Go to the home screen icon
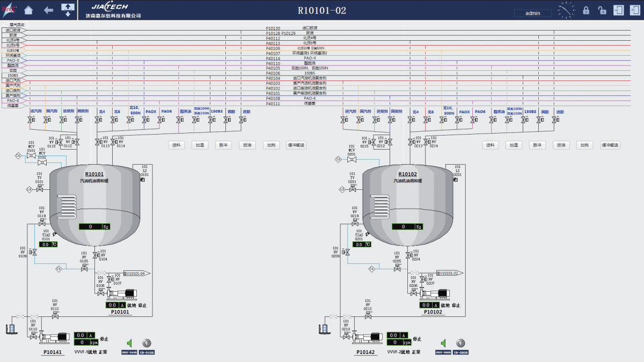 coord(28,10)
